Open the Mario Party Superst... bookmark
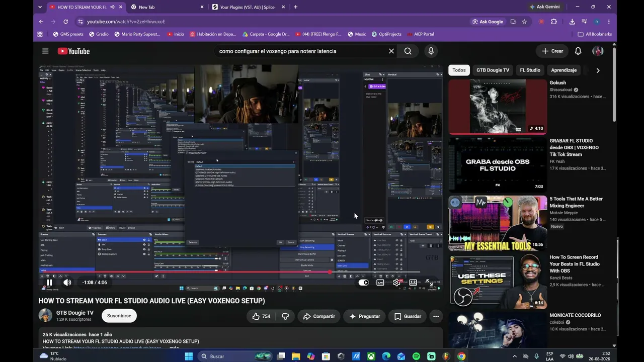The image size is (644, 362). [137, 34]
